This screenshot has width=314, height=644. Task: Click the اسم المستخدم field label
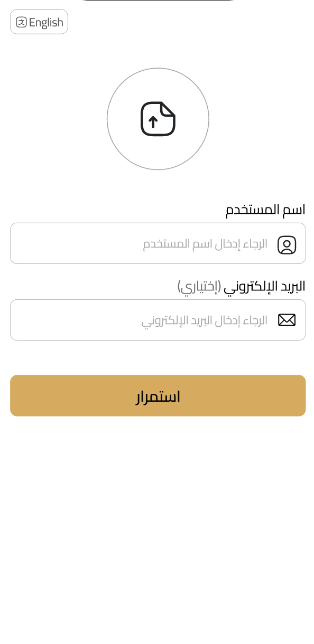(265, 210)
